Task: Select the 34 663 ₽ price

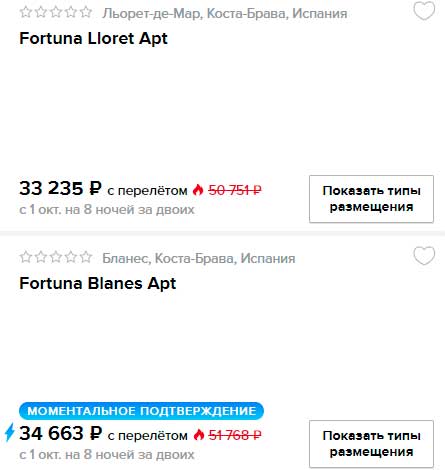Action: 60,433
